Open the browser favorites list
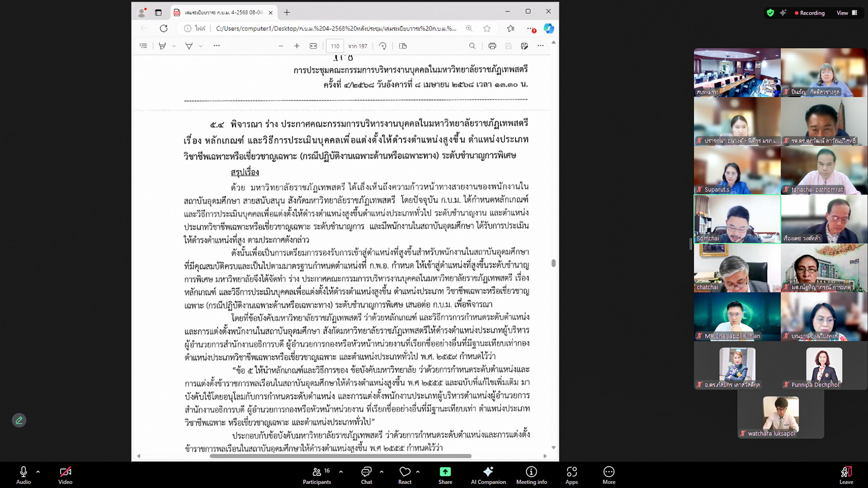868x488 pixels. point(510,28)
